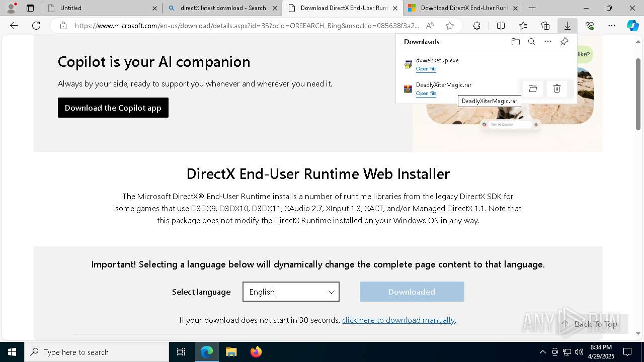The image size is (644, 362).
Task: Click the network icon in system tray
Action: (567, 352)
